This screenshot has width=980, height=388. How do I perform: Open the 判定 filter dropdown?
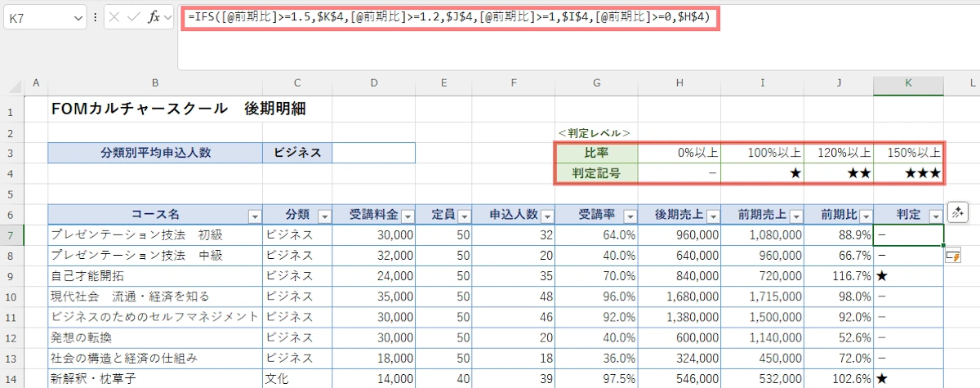coord(936,216)
